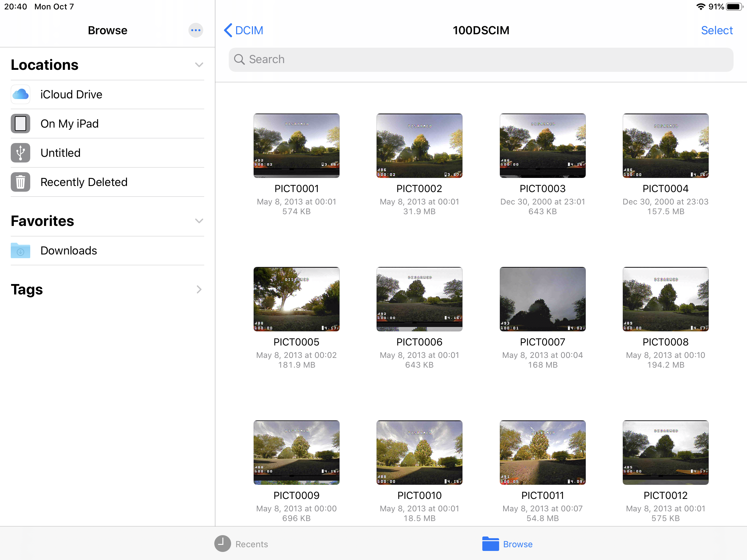The image size is (747, 560).
Task: Tap the PICT0009 file name
Action: click(x=297, y=496)
